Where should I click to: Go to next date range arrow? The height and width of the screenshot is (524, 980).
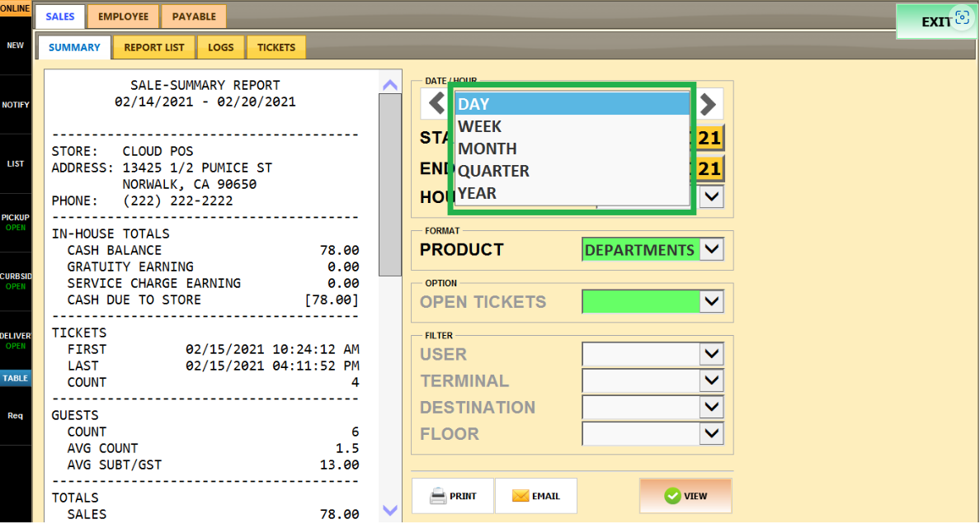pos(708,104)
